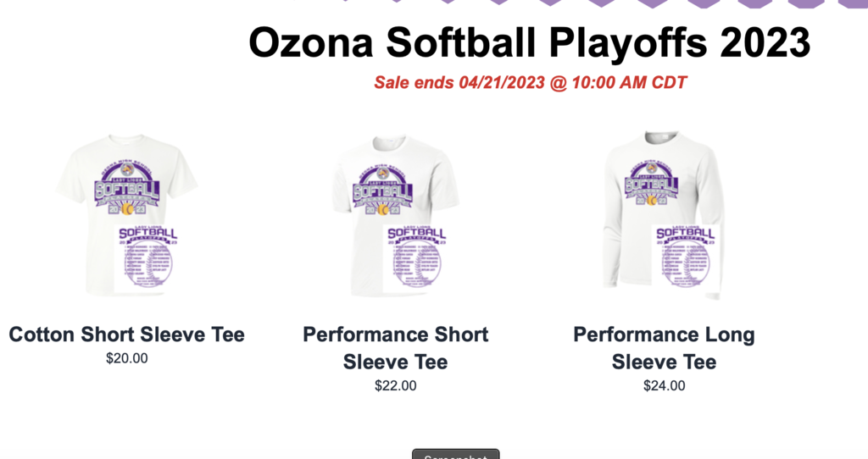
Task: View back design inset of Long Sleeve tee
Action: [683, 258]
